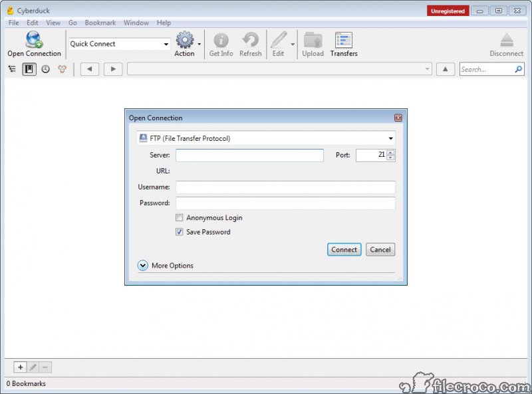
Task: Click the Cancel button
Action: tap(380, 250)
